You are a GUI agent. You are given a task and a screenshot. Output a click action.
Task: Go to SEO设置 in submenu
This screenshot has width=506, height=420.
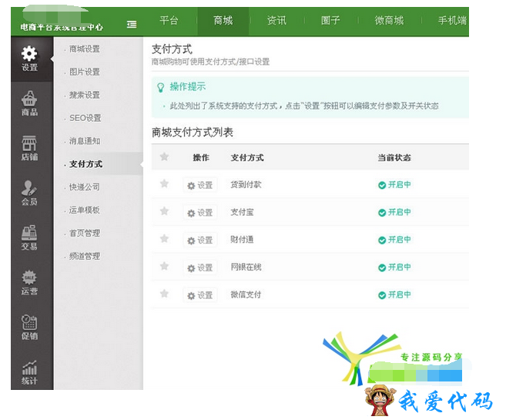(85, 118)
